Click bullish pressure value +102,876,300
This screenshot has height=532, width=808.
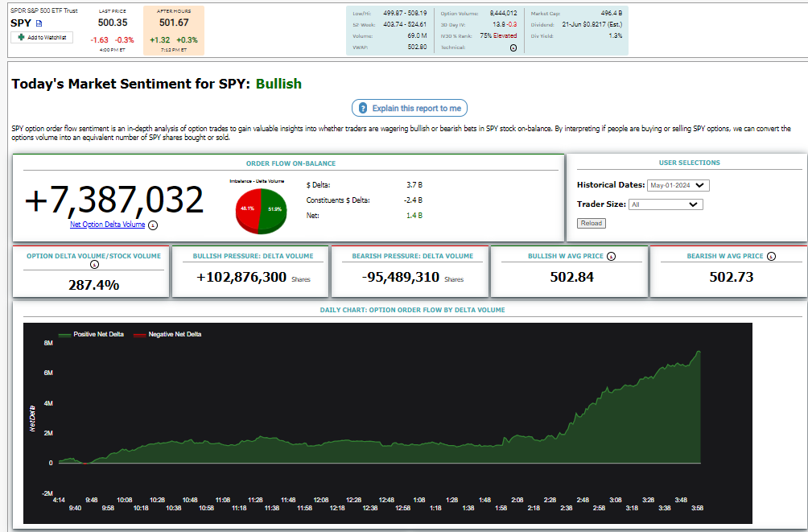click(x=241, y=278)
